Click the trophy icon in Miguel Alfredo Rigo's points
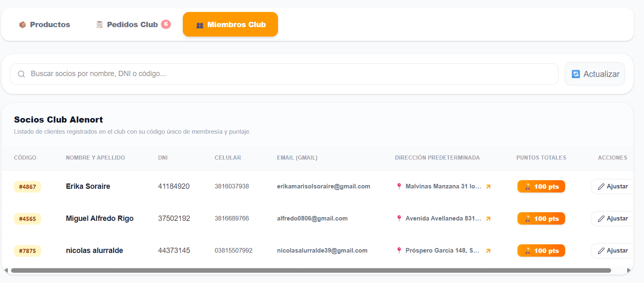Image resolution: width=644 pixels, height=283 pixels. (x=528, y=218)
